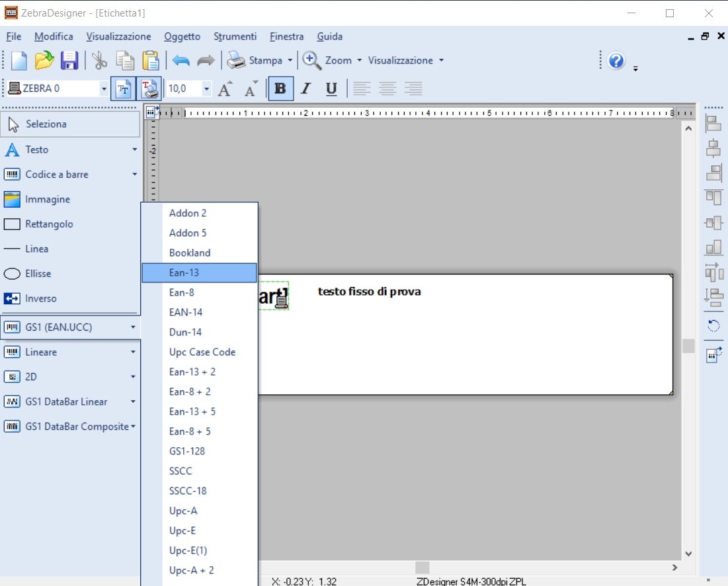728x586 pixels.
Task: Expand the Testo tool dropdown arrow
Action: [135, 149]
